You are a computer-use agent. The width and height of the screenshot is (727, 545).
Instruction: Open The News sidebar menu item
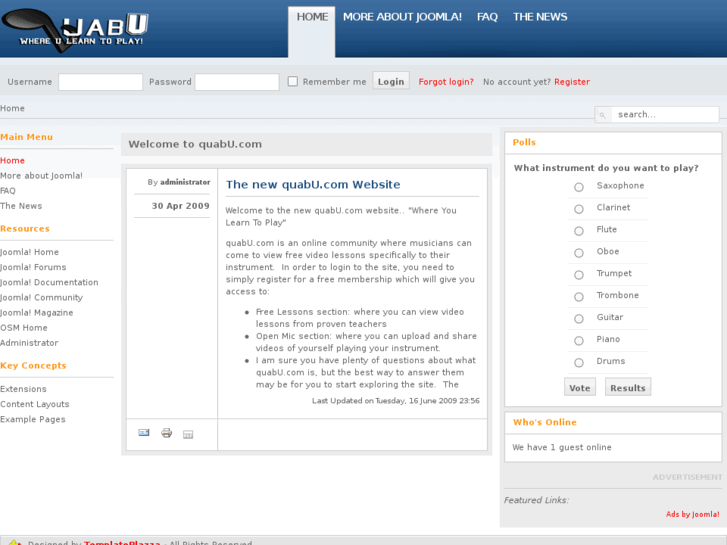21,206
